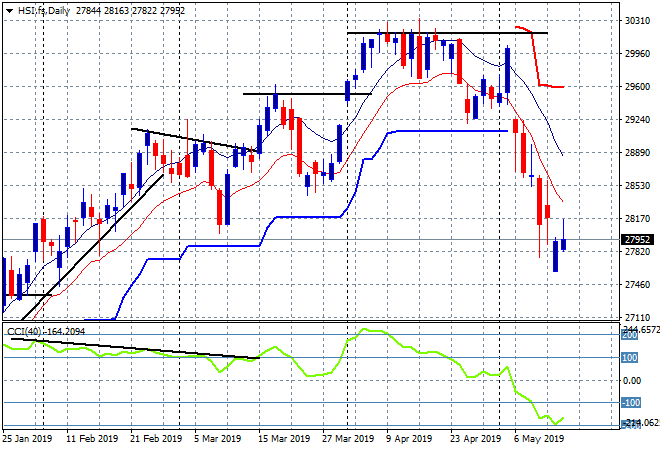
Task: Select the descending trendline over February highs
Action: pyautogui.click(x=194, y=138)
